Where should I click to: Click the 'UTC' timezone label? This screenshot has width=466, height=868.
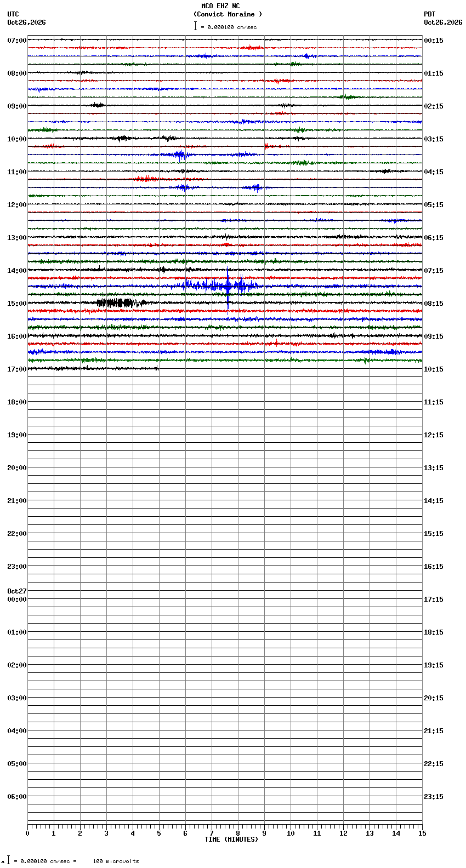pyautogui.click(x=13, y=14)
